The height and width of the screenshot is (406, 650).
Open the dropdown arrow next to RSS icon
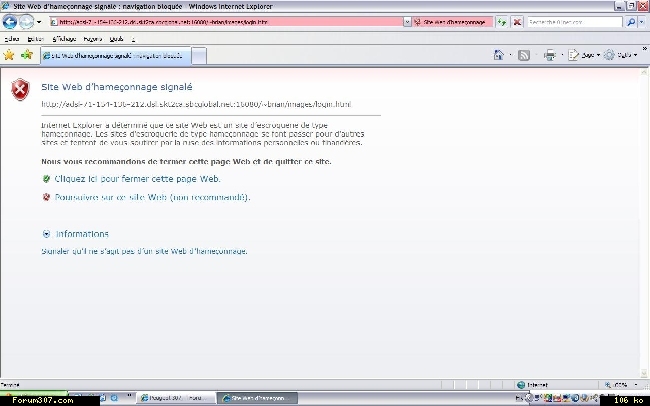(x=536, y=55)
